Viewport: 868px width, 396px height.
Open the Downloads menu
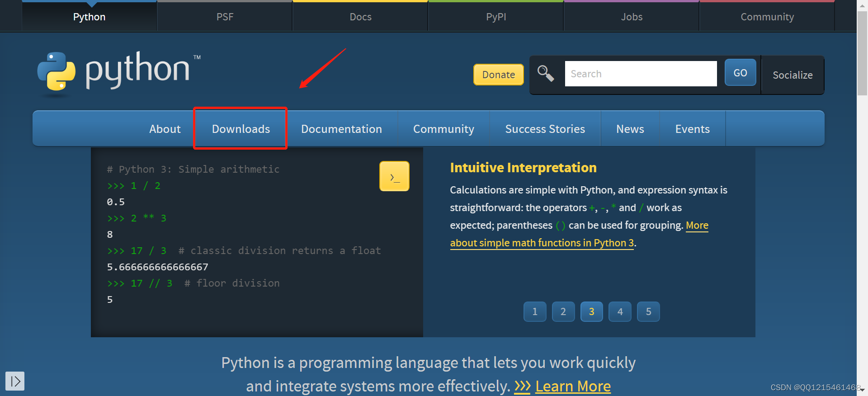point(241,129)
